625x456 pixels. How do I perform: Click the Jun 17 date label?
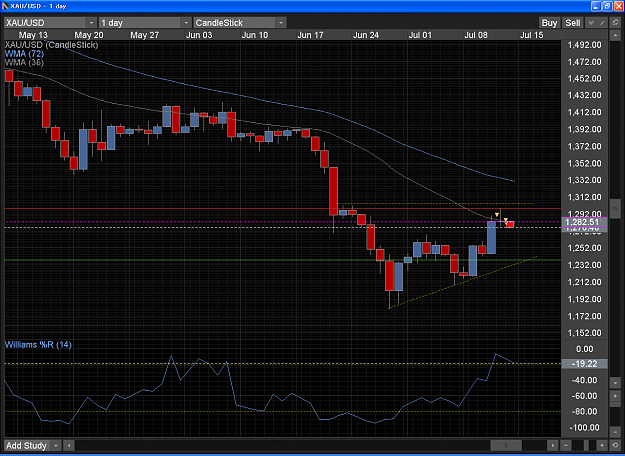pyautogui.click(x=311, y=35)
